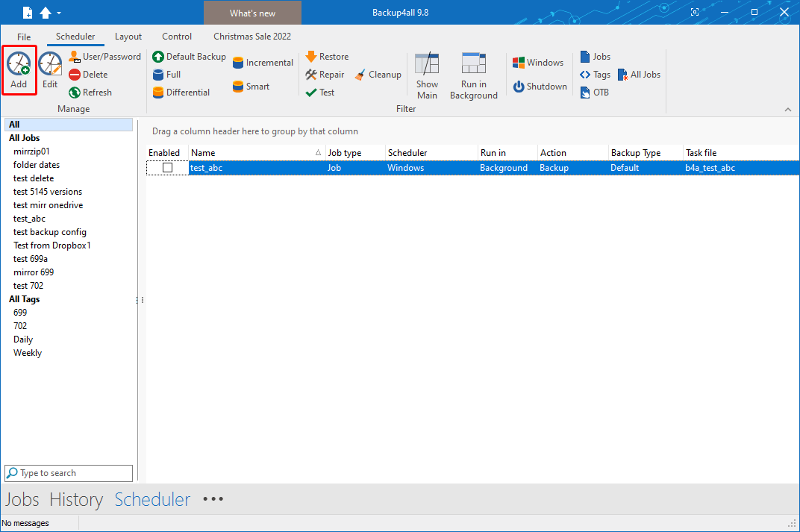The height and width of the screenshot is (532, 800).
Task: Toggle the Windows filter
Action: [537, 62]
